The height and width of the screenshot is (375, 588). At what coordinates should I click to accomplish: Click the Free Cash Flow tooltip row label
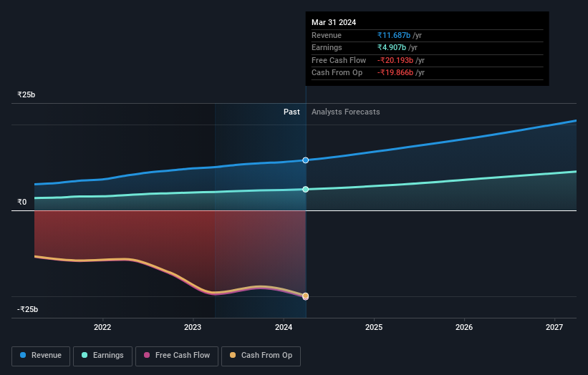[x=339, y=60]
